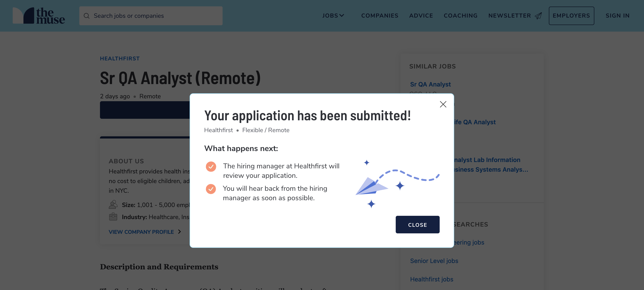Focus the Search jobs or companies field
Viewport: 644px width, 290px height.
point(155,16)
